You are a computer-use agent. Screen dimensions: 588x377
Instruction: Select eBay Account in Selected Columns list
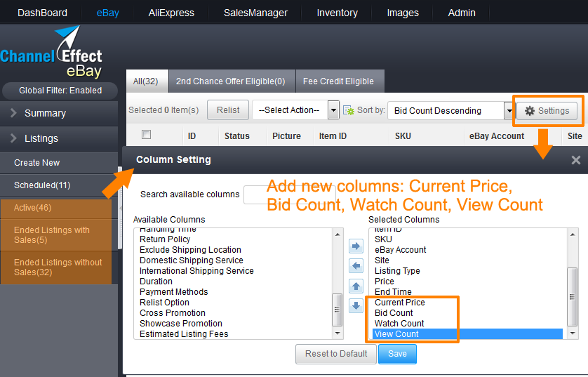click(400, 250)
